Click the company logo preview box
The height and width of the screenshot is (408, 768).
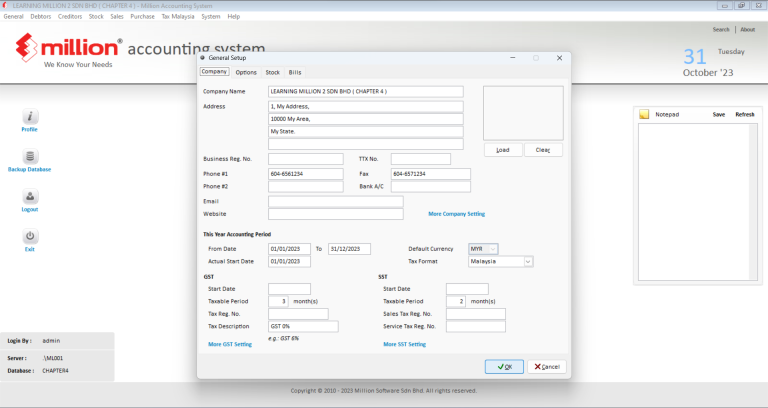[x=523, y=113]
